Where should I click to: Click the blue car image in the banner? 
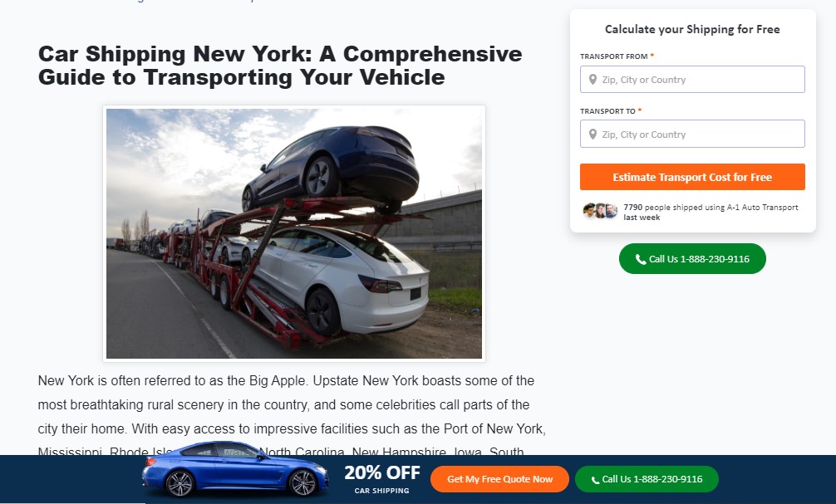coord(234,469)
